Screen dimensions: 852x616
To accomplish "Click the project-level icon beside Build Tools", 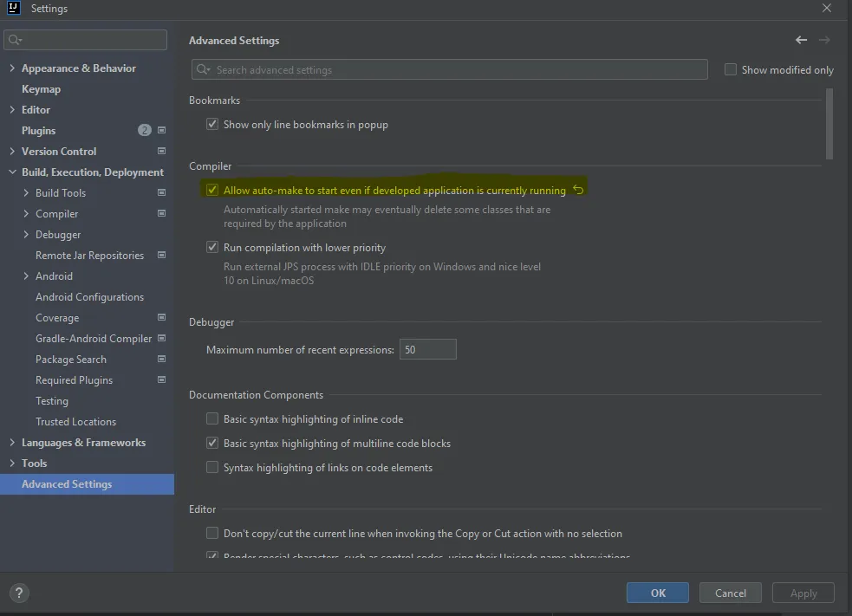I will click(161, 193).
